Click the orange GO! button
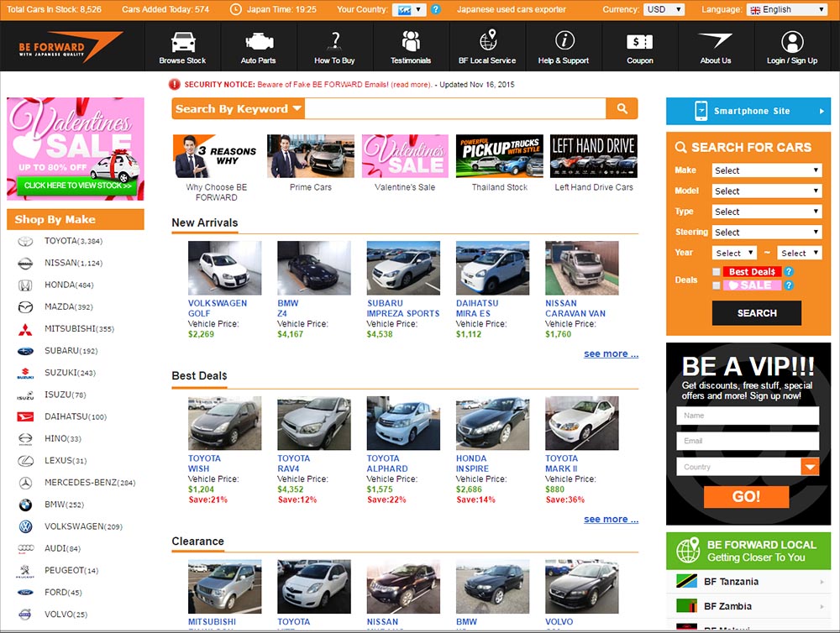840x633 pixels. [746, 496]
